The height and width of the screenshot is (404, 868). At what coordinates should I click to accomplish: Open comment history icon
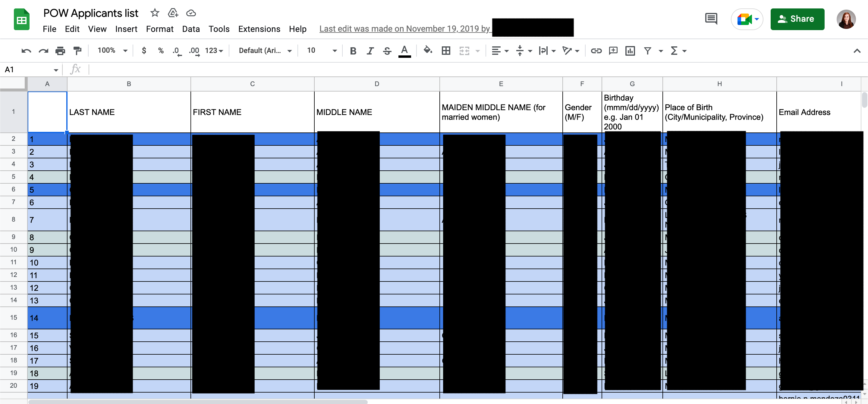[711, 19]
